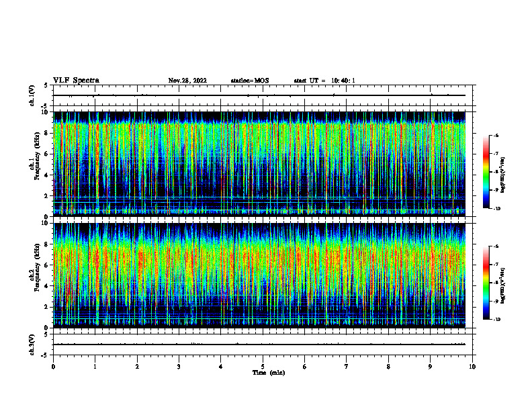The width and height of the screenshot is (532, 411).
Task: Click time-axis tick label "7"
Action: pos(347,367)
